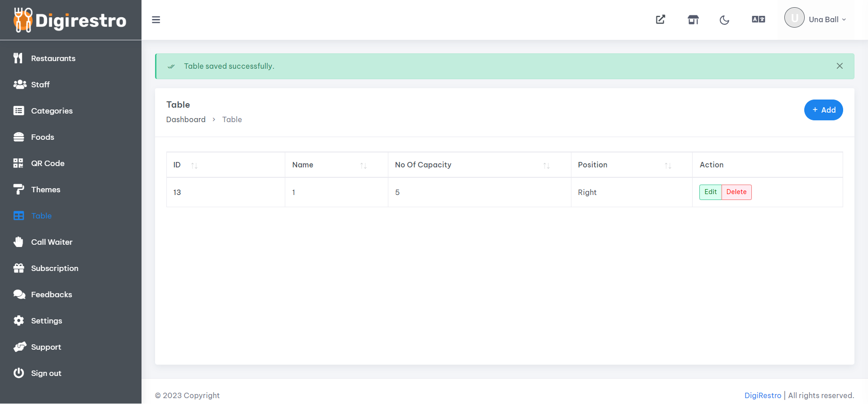Click the store front icon
Image resolution: width=868 pixels, height=404 pixels.
(693, 19)
